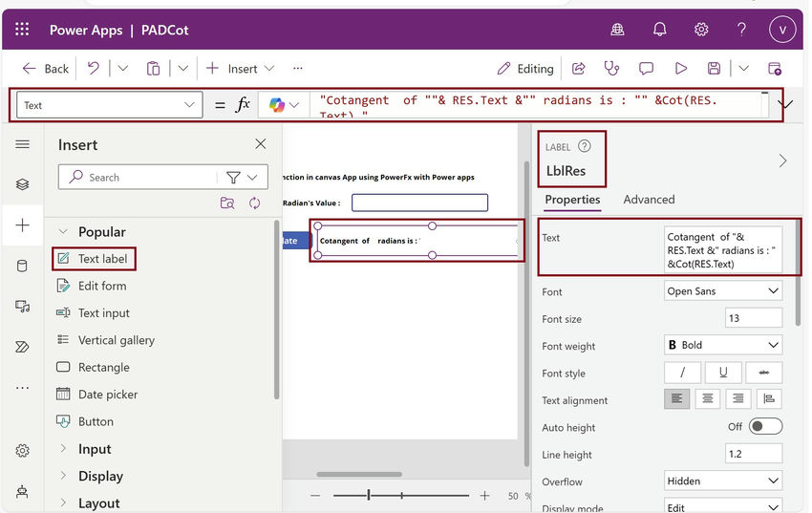
Task: Save the app
Action: pyautogui.click(x=714, y=69)
